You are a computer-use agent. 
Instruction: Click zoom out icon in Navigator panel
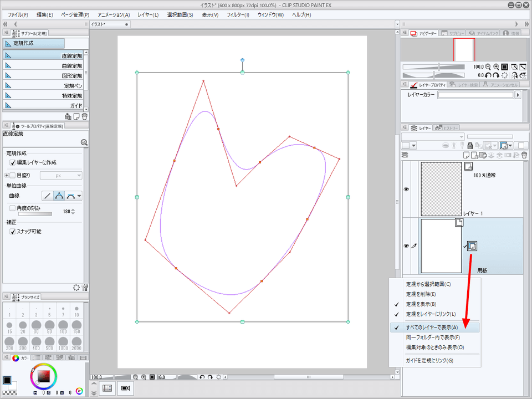[489, 66]
